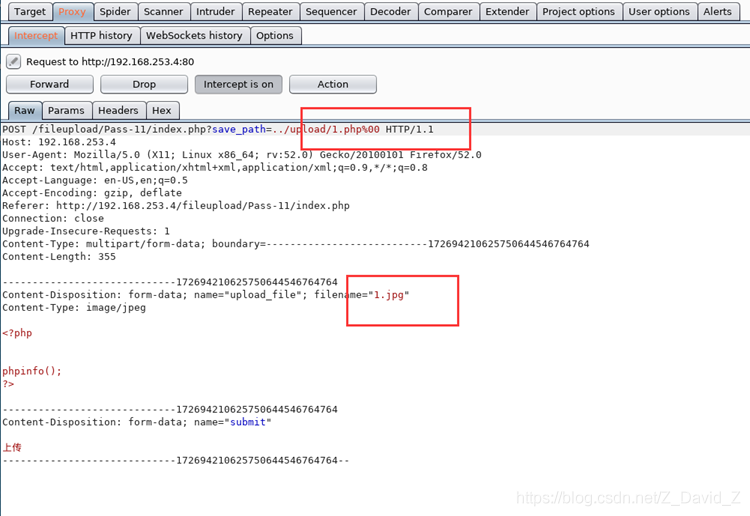
Task: Click the phpinfo(); line
Action: coord(32,371)
